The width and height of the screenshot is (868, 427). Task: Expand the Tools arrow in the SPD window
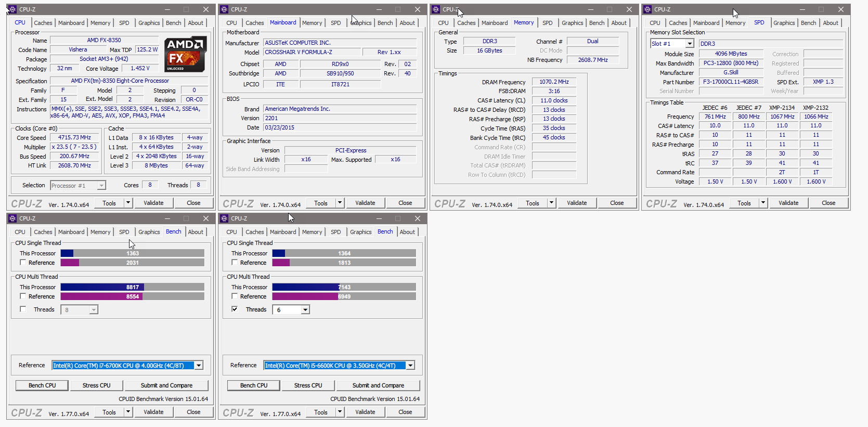(763, 203)
